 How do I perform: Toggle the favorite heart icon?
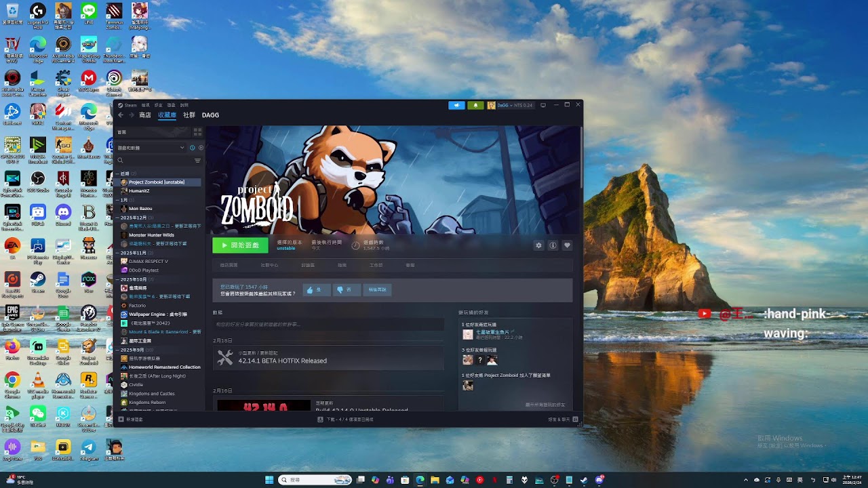[x=567, y=245]
